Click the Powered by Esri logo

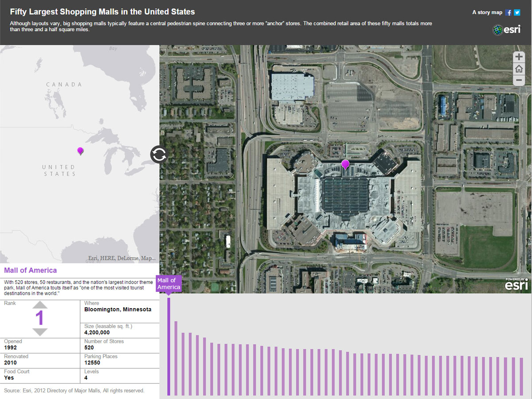[516, 284]
